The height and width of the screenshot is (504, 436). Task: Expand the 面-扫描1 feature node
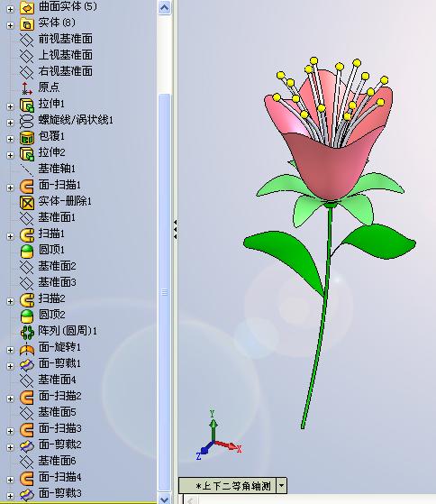tap(10, 188)
